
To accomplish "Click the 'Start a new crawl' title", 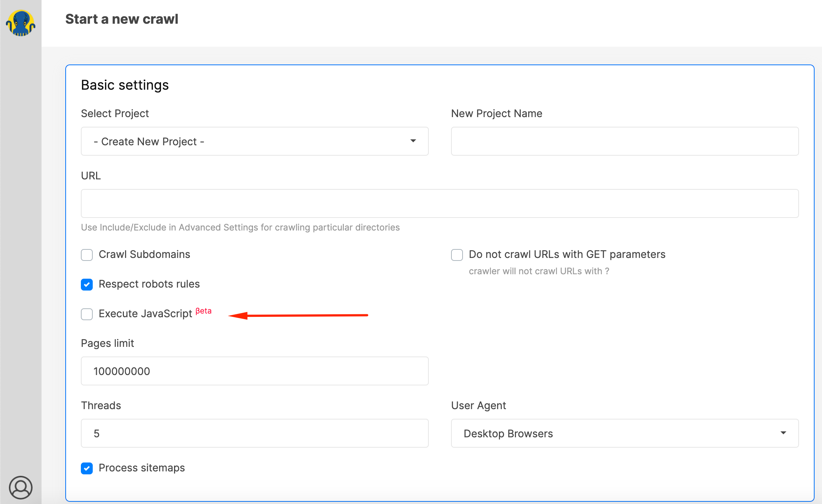I will tap(122, 19).
